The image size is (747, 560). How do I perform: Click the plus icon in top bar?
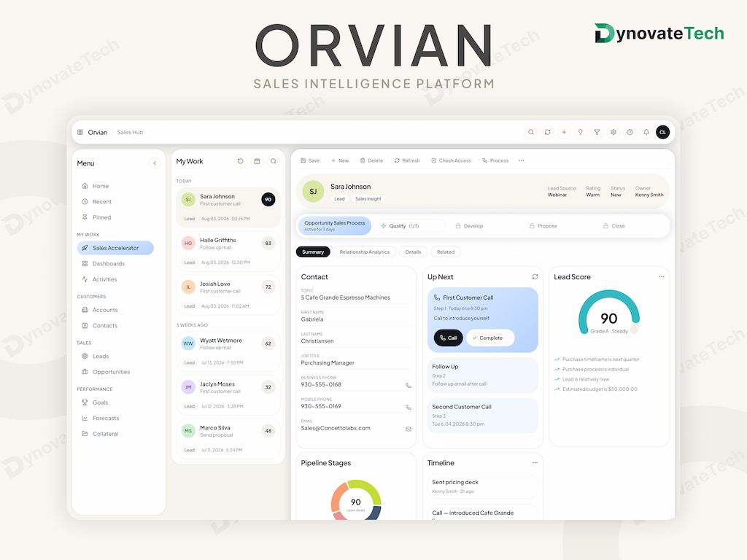pyautogui.click(x=564, y=133)
